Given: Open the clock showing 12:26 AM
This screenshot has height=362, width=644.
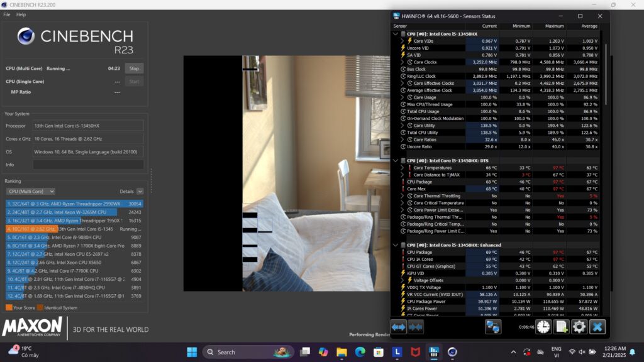Looking at the screenshot, I should pyautogui.click(x=615, y=352).
